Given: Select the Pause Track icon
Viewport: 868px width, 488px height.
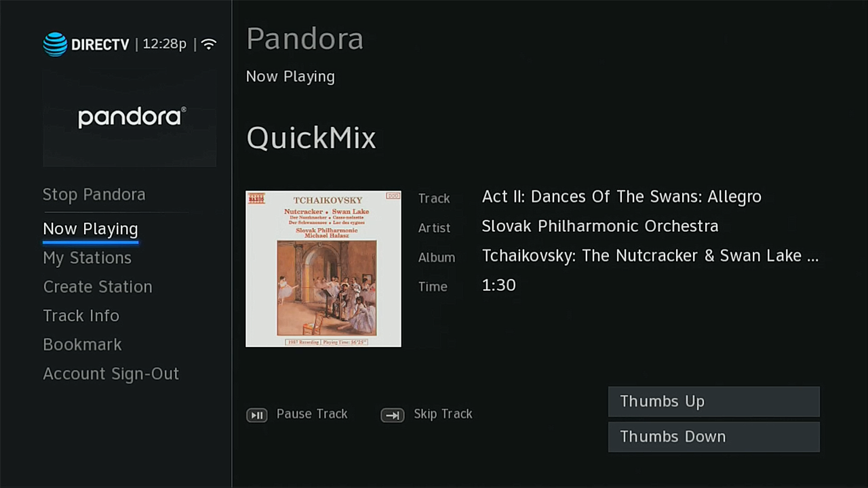Looking at the screenshot, I should pos(256,414).
